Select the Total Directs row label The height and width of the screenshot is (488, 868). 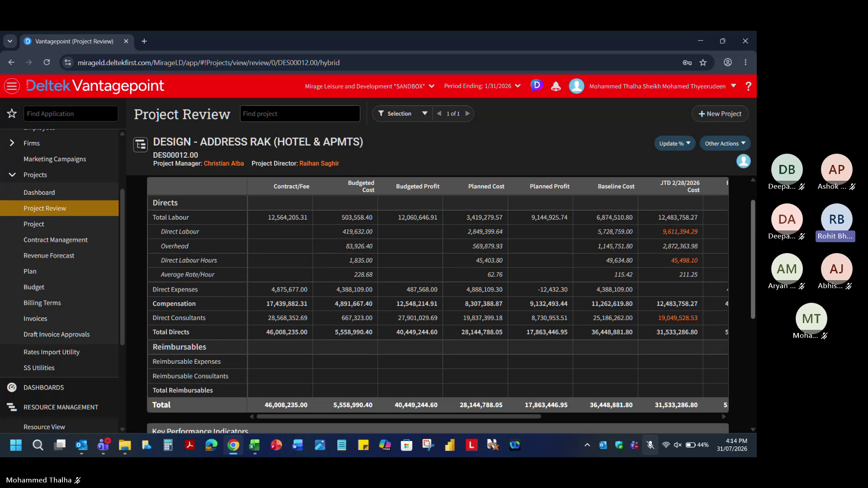coord(171,332)
